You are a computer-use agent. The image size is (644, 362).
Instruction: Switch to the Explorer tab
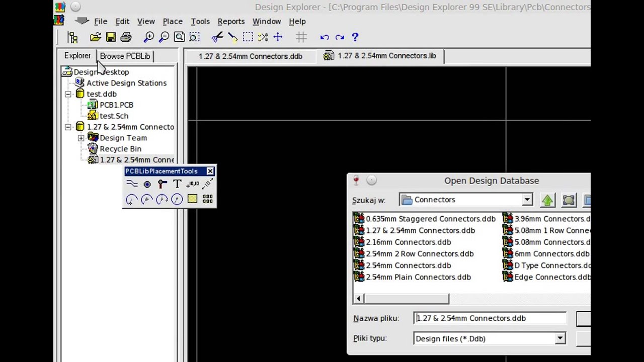(77, 56)
